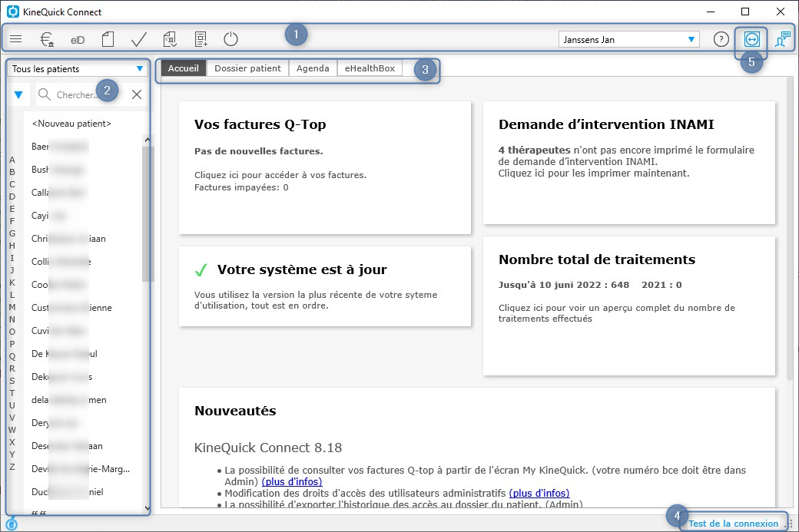Jump to letter A in alphabet index
Viewport: 799px width, 532px height.
pos(12,160)
